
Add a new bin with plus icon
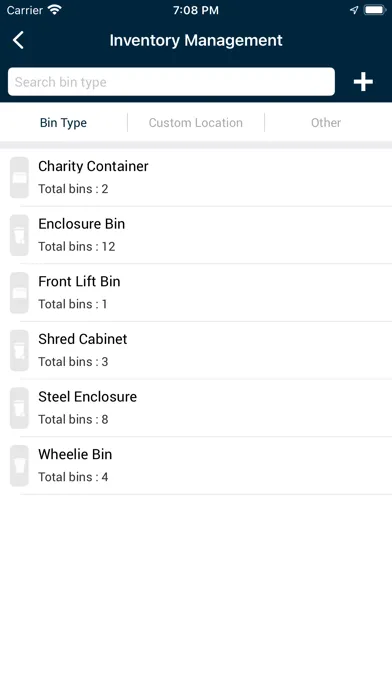point(363,82)
